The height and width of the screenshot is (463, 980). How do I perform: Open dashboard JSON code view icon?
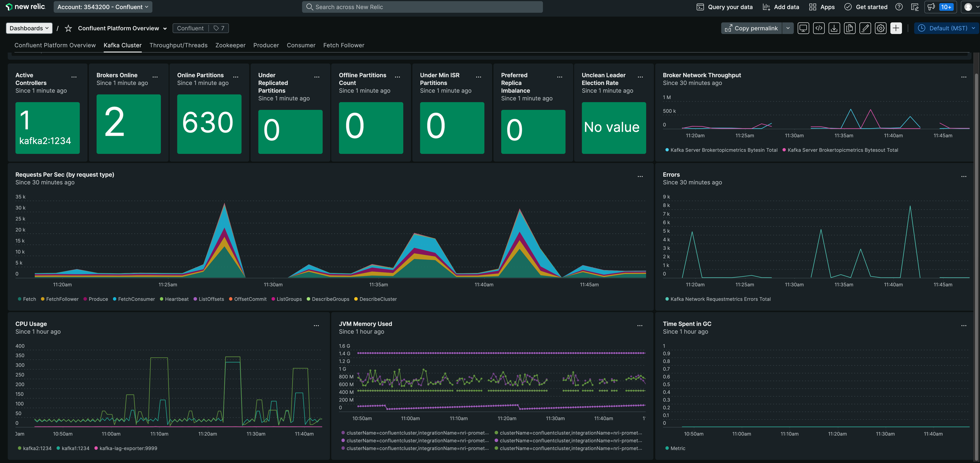click(x=819, y=28)
